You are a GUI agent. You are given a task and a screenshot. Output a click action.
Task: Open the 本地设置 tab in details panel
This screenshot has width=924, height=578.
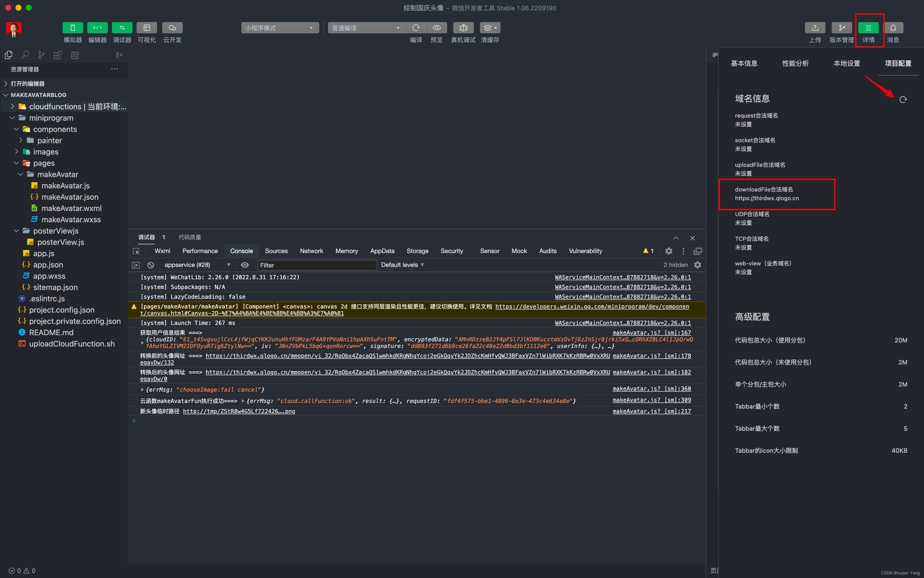(x=847, y=63)
